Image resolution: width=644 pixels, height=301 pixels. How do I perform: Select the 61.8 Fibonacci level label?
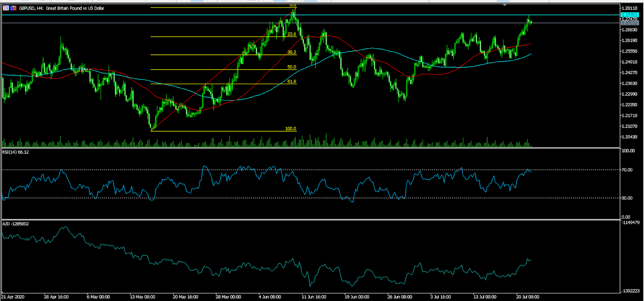pyautogui.click(x=291, y=80)
